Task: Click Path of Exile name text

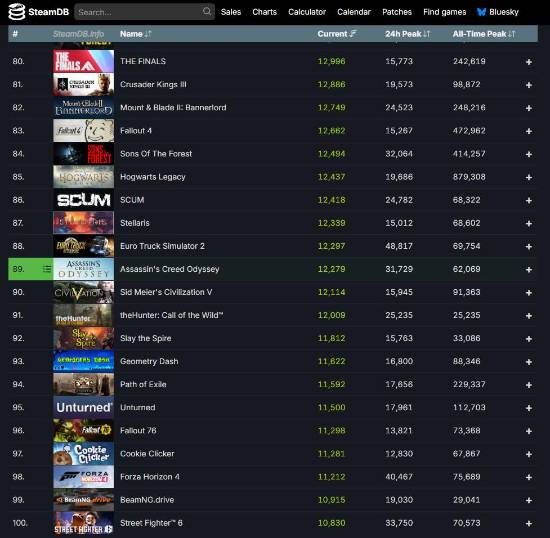Action: tap(143, 384)
